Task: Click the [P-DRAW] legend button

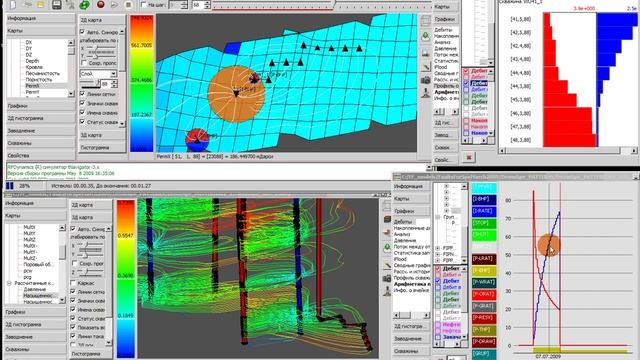Action: (x=484, y=342)
